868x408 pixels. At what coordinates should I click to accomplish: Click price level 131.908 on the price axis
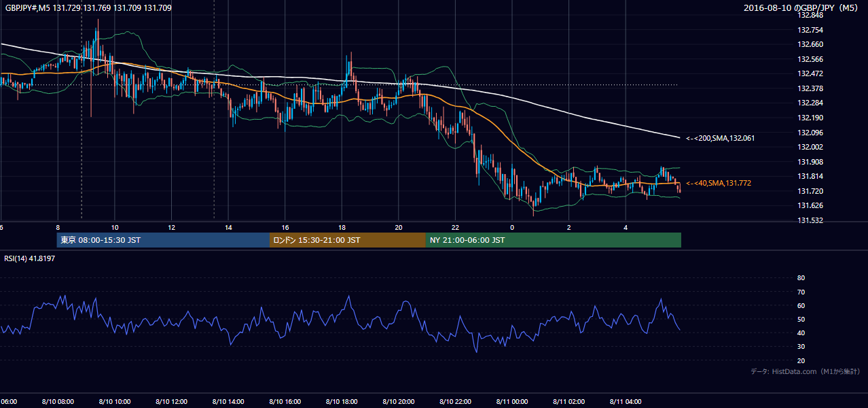(810, 162)
